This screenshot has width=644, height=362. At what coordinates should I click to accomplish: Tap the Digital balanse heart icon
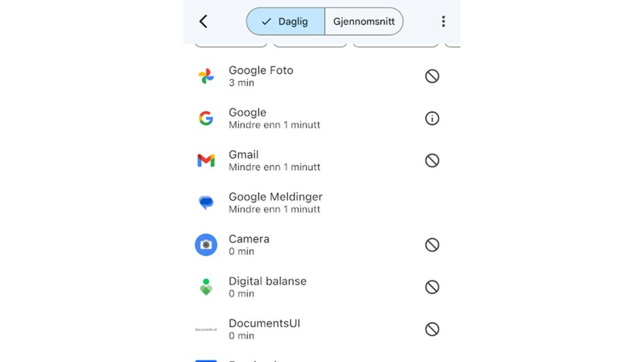tap(206, 287)
